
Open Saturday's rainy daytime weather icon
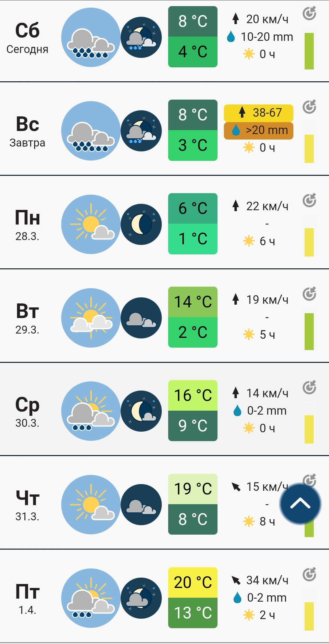pos(91,37)
